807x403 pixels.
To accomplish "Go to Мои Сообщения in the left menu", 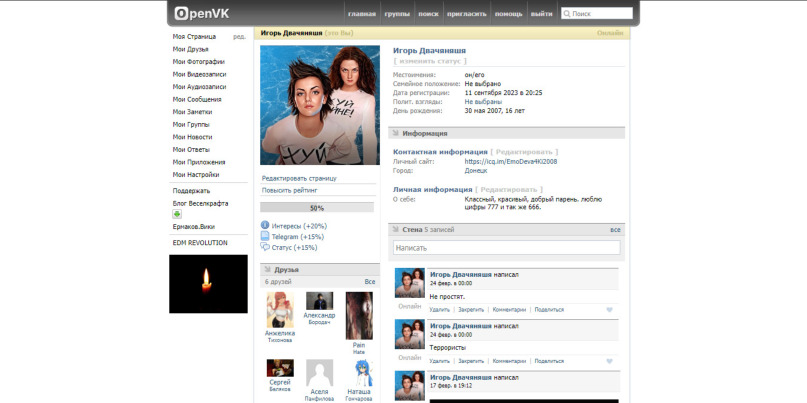I will click(x=197, y=99).
